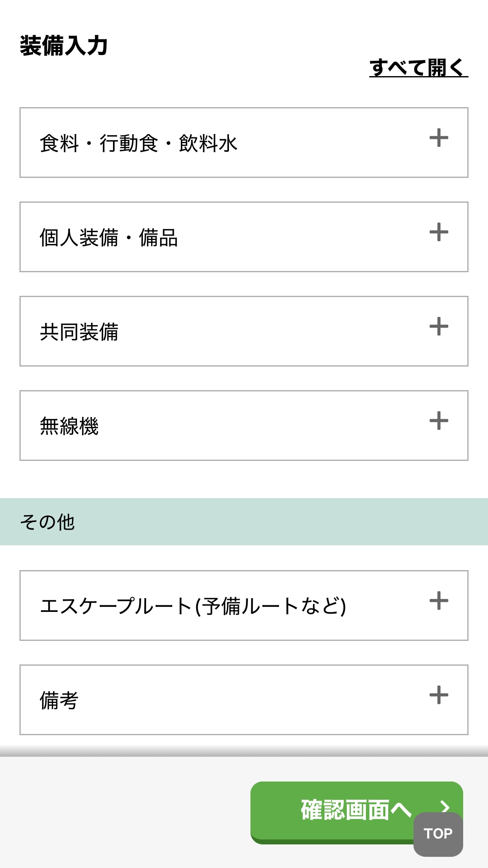Expand the 無線機 section label
This screenshot has width=488, height=868.
coord(69,427)
